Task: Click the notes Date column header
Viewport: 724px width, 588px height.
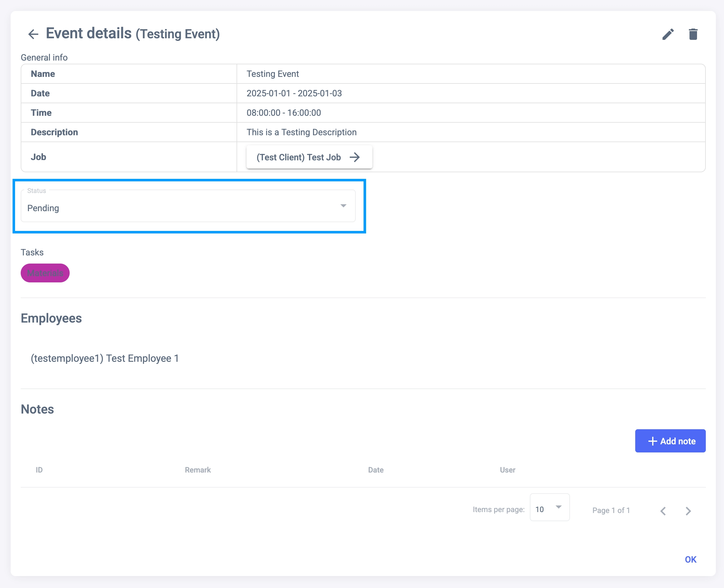Action: coord(375,470)
